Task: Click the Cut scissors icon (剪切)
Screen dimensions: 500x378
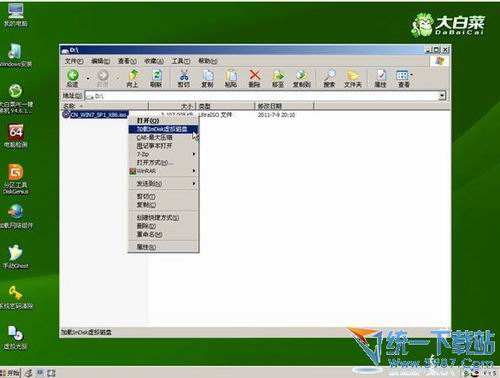Action: 184,78
